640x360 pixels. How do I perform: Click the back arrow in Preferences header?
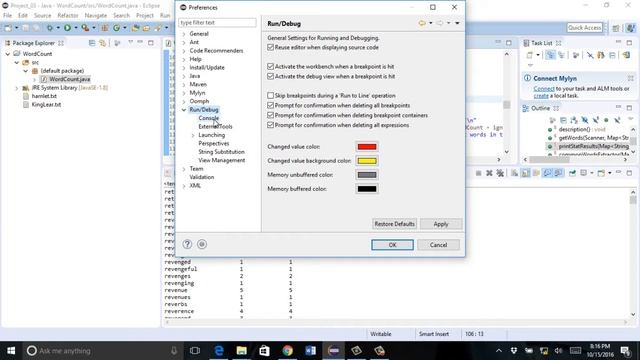tap(422, 23)
